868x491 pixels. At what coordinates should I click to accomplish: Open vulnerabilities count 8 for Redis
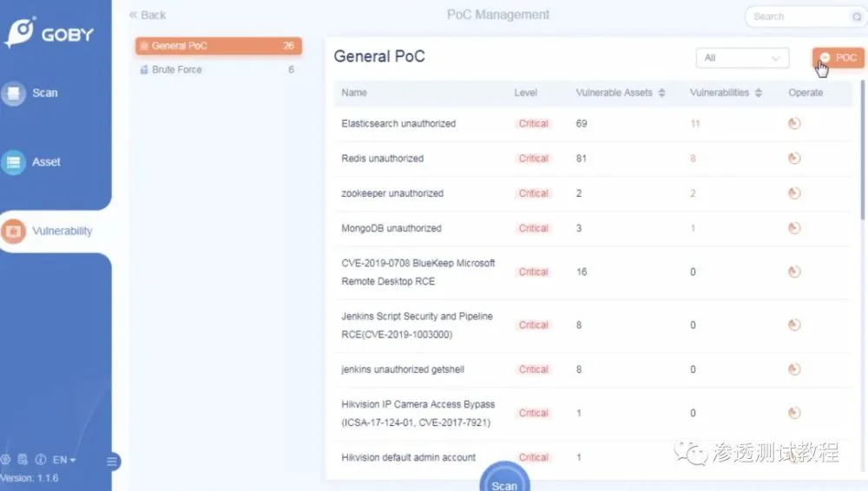pyautogui.click(x=693, y=158)
